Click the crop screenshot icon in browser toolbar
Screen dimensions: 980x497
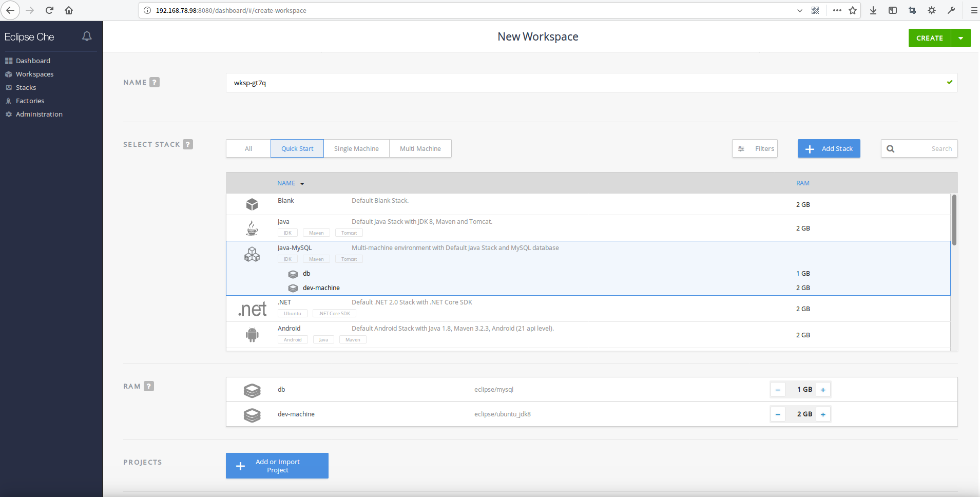pyautogui.click(x=912, y=10)
